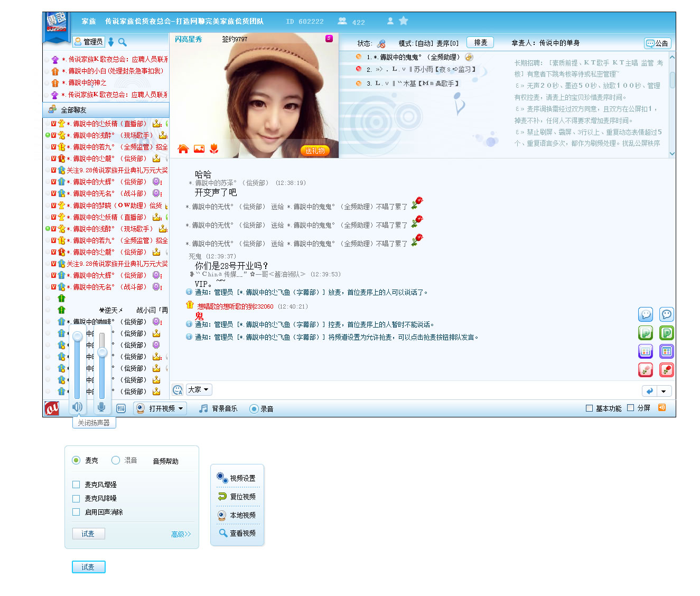Check the 分屏 split screen checkbox
The height and width of the screenshot is (596, 700).
click(630, 408)
